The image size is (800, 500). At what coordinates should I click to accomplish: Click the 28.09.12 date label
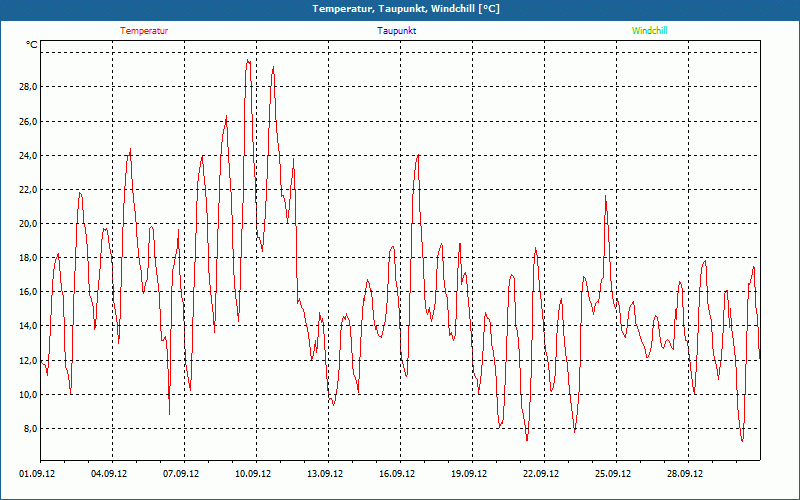click(x=684, y=474)
